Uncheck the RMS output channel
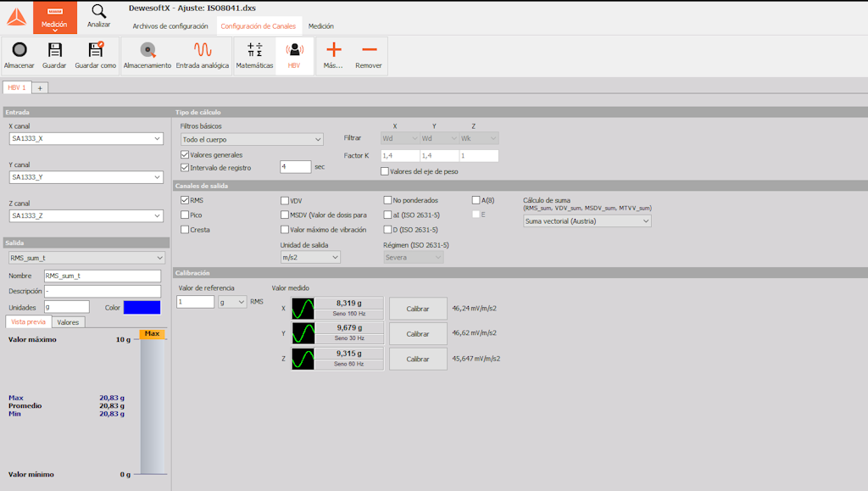Screen dimensions: 868x491 (x=185, y=200)
